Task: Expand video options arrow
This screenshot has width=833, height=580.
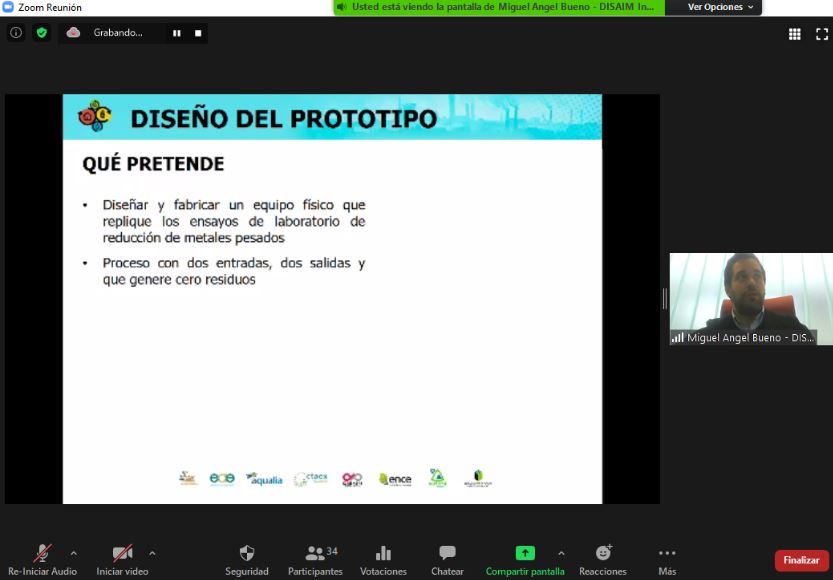Action: [152, 552]
